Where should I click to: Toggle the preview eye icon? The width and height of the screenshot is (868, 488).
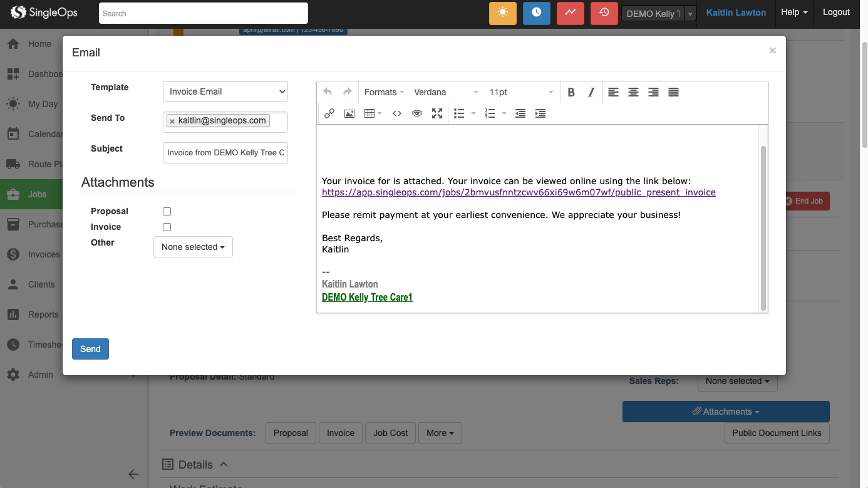[416, 113]
